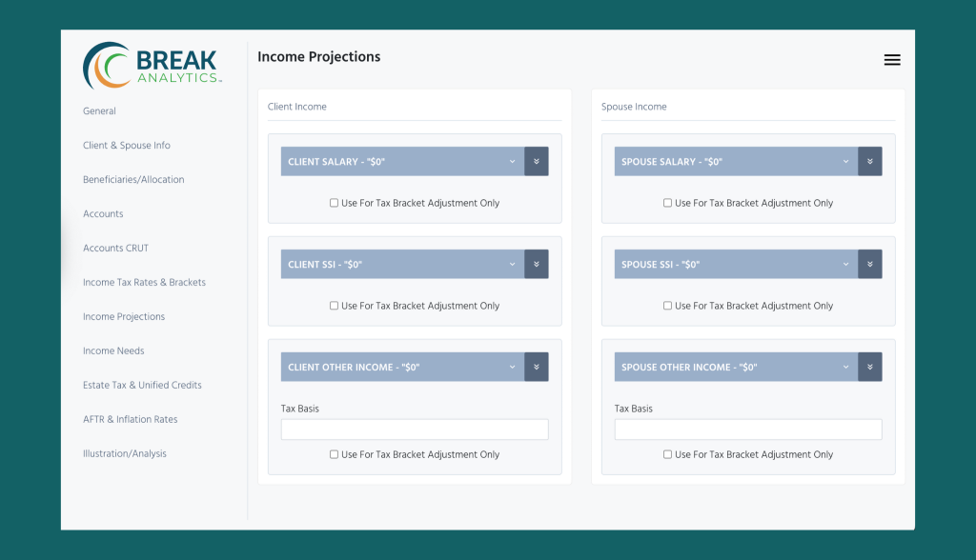Focus the Spouse Tax Basis field
The height and width of the screenshot is (560, 976).
pyautogui.click(x=748, y=430)
